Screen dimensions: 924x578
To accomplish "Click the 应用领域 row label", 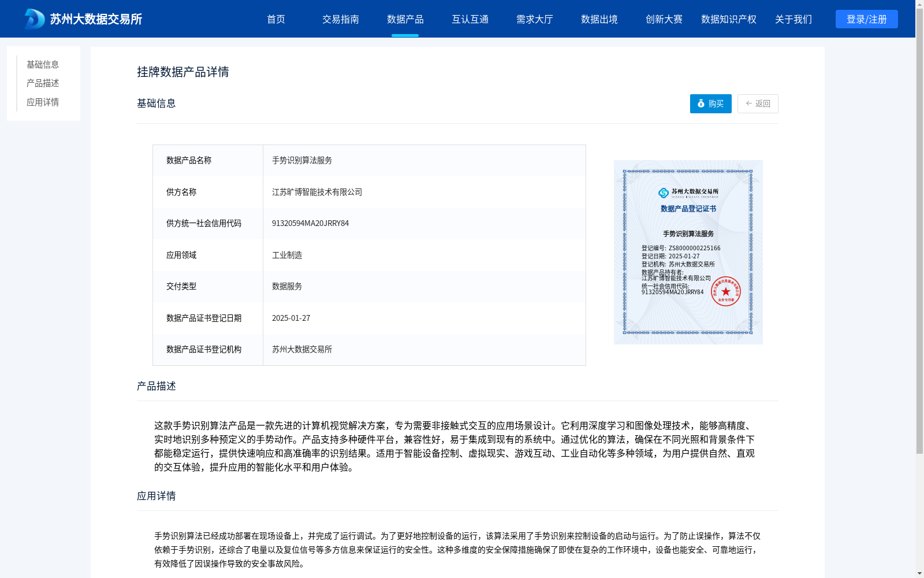I will click(x=181, y=255).
